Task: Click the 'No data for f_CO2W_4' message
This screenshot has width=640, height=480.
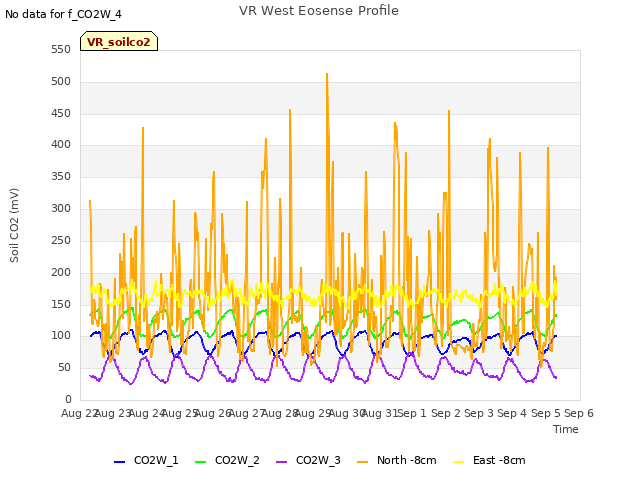Action: pyautogui.click(x=63, y=15)
